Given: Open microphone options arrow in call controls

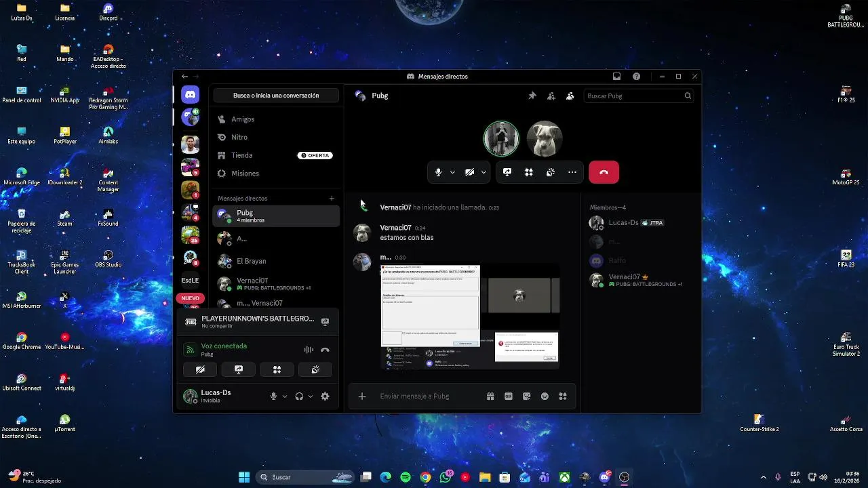Looking at the screenshot, I should coord(452,172).
